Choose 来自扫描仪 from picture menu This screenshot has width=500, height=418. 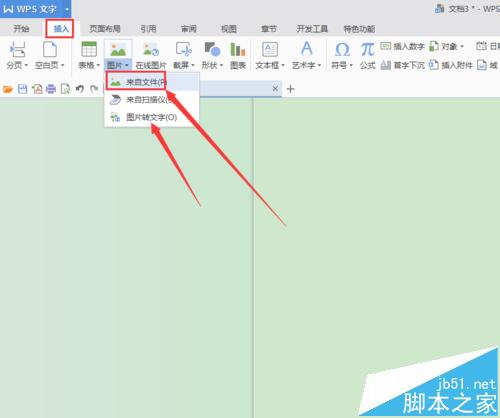point(152,99)
